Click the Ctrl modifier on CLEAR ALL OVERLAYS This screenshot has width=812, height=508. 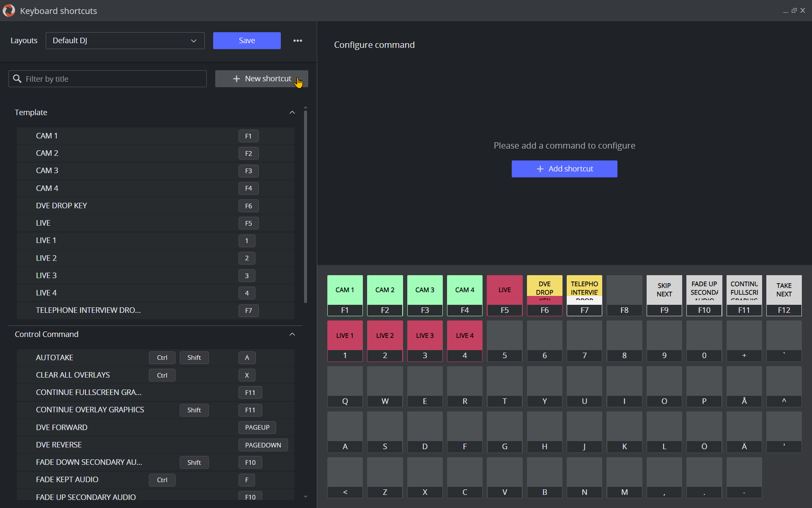162,375
